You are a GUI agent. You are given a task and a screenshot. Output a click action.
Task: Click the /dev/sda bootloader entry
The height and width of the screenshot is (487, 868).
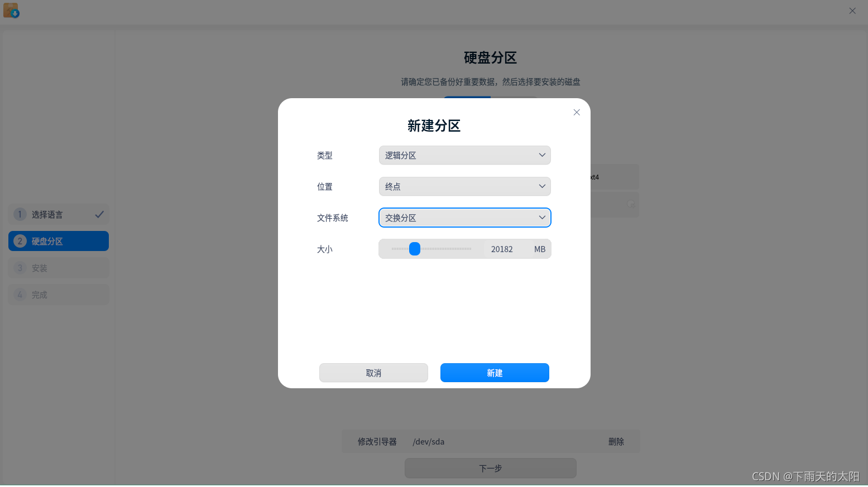428,441
